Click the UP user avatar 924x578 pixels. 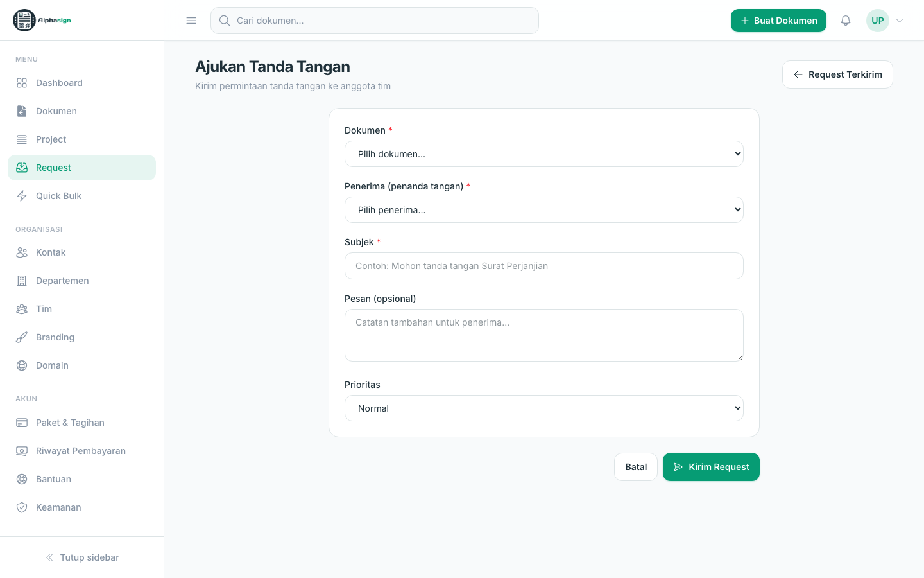tap(878, 21)
